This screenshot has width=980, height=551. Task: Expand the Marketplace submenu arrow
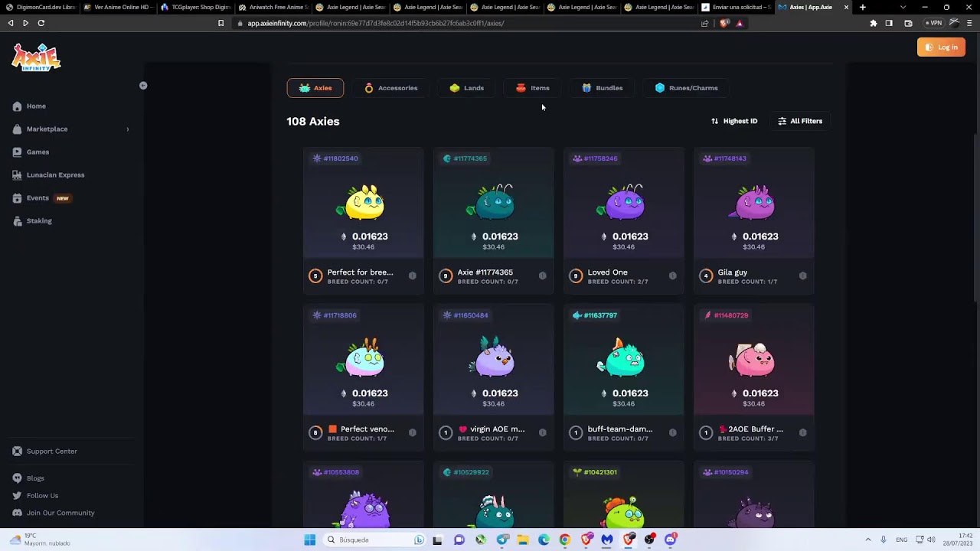127,129
